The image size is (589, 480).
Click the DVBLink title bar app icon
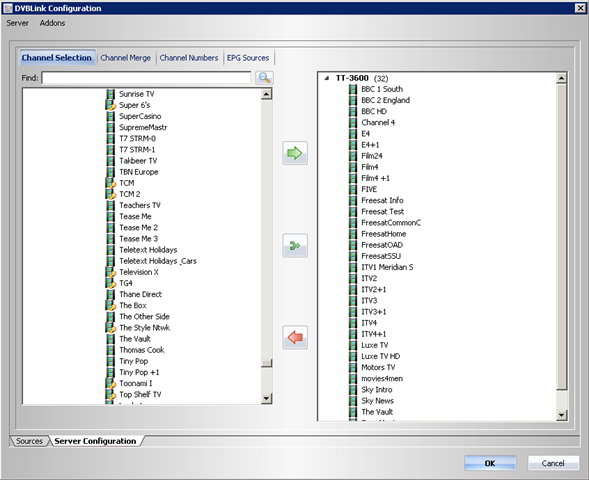tap(8, 8)
